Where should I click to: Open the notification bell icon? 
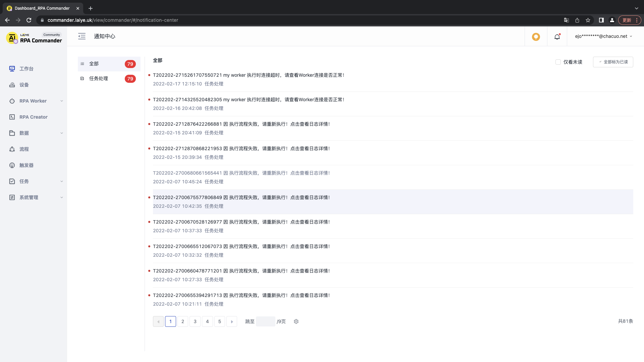coord(557,37)
